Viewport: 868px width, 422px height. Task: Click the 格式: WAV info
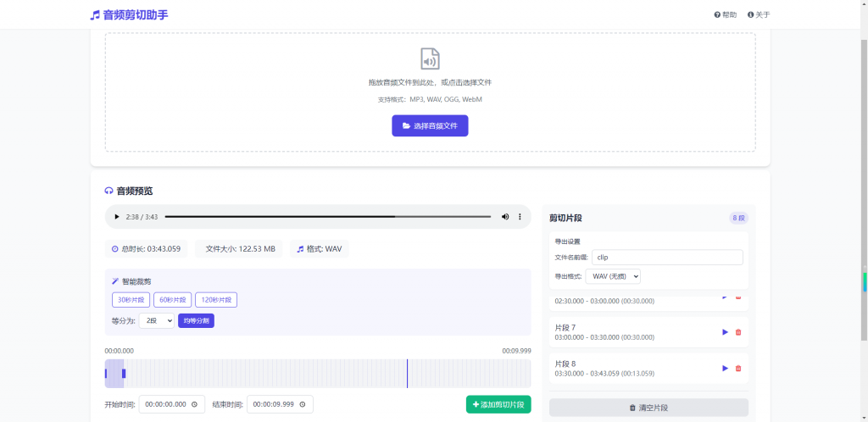point(320,249)
